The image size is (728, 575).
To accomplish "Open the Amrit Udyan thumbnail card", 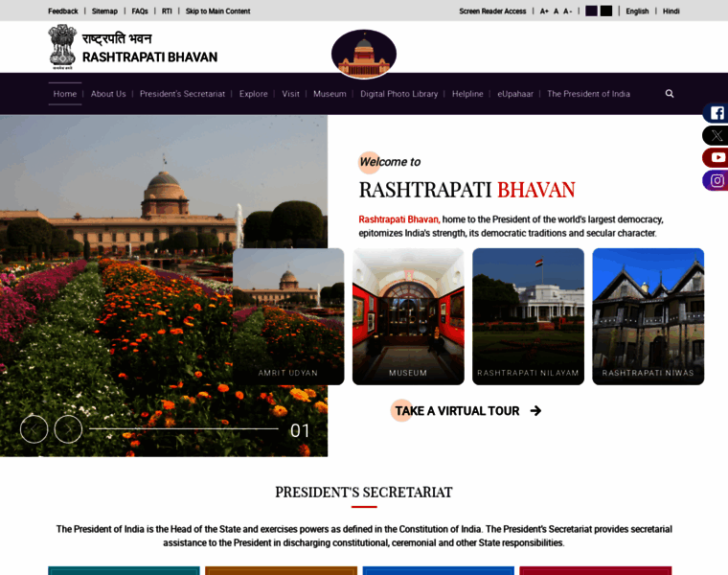I will (x=288, y=316).
